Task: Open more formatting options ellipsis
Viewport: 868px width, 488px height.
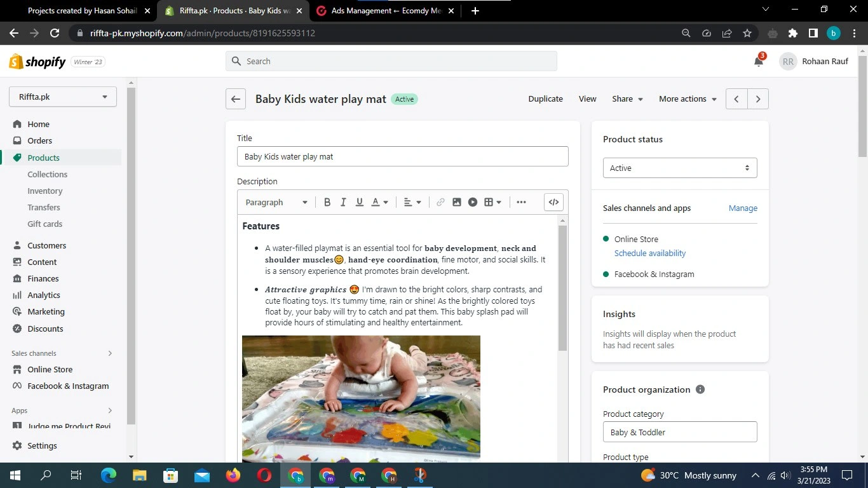Action: (x=522, y=202)
